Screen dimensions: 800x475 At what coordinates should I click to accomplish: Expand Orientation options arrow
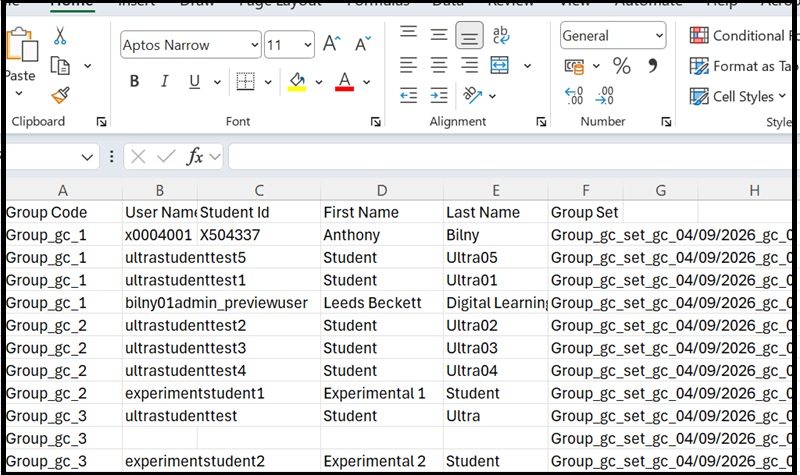(492, 96)
